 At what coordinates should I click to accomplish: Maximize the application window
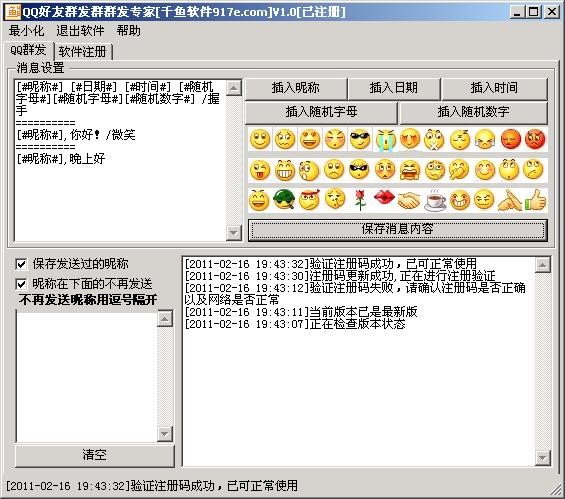coord(534,12)
